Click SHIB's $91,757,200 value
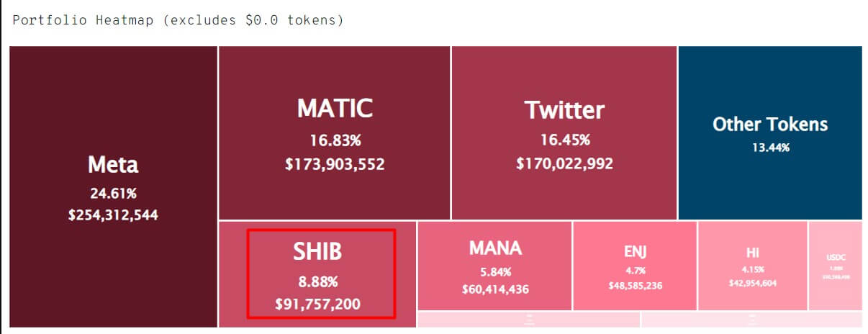Viewport: 868px width, 334px height. 317,304
